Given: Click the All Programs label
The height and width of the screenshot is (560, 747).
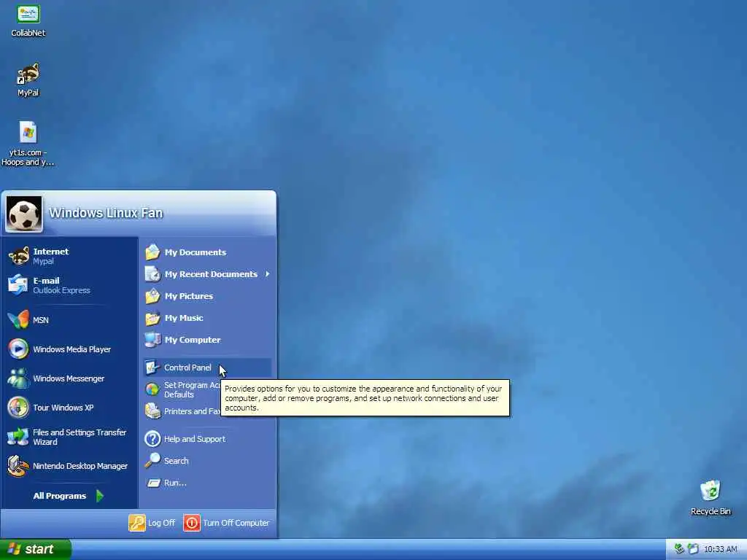Looking at the screenshot, I should pos(60,496).
